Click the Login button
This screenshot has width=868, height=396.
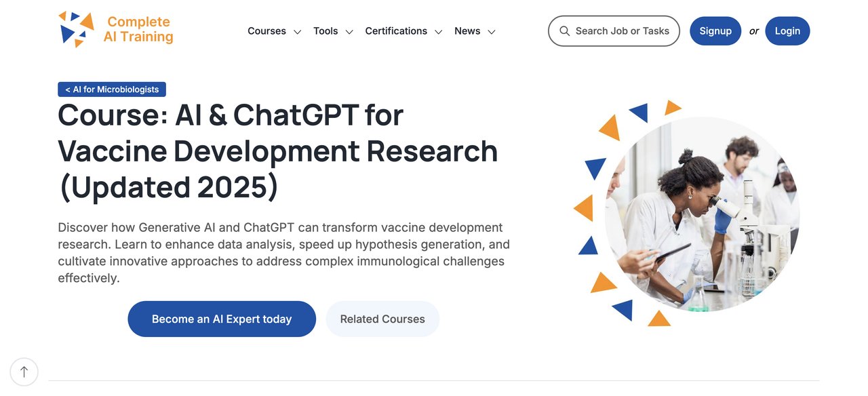[x=787, y=31]
